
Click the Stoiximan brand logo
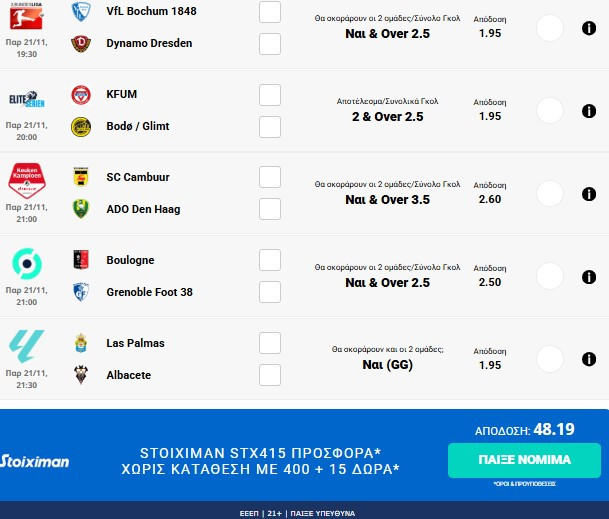[35, 462]
